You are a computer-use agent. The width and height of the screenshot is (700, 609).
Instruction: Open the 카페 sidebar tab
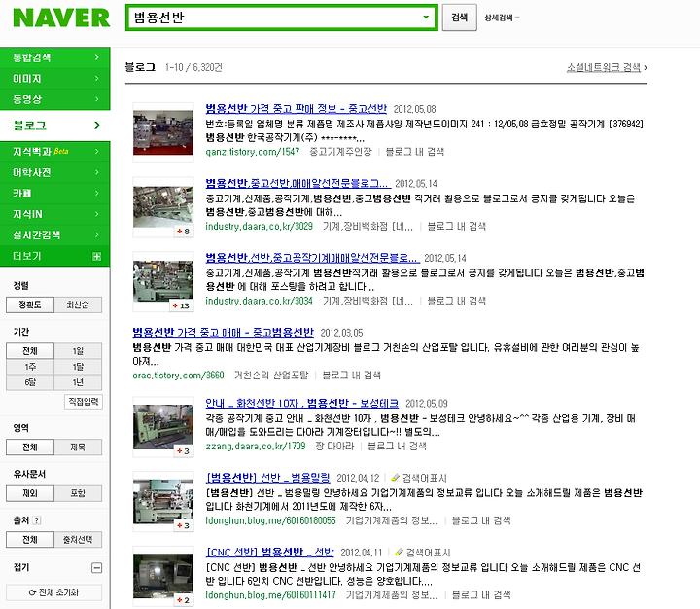[54, 194]
